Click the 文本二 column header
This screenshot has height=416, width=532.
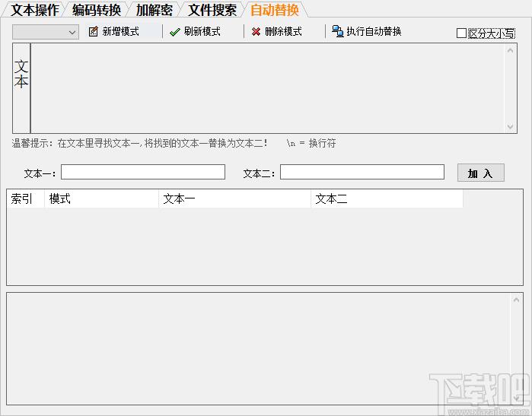click(387, 198)
